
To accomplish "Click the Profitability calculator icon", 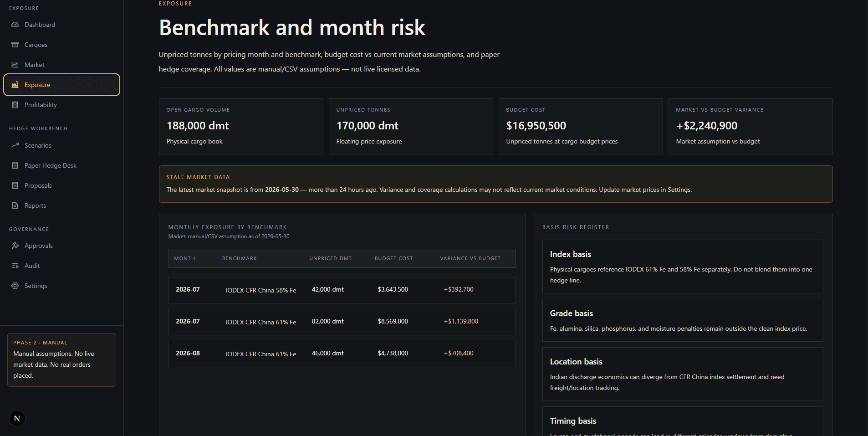I will (15, 105).
